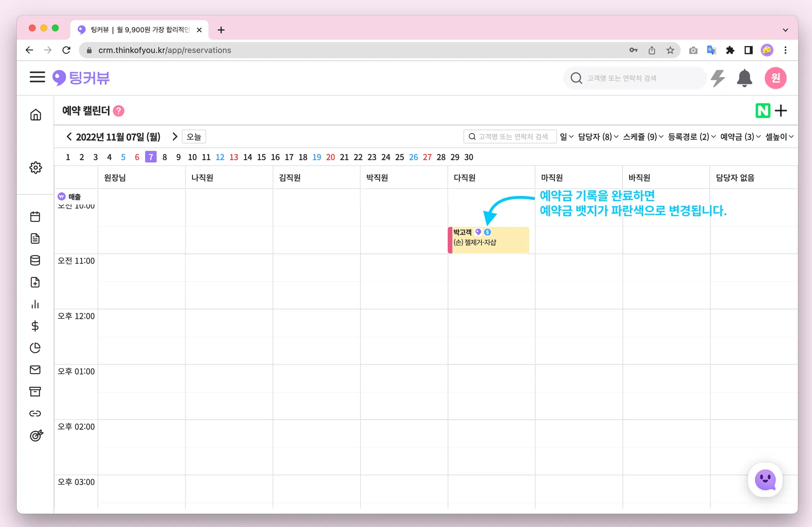Go to home icon in sidebar

pyautogui.click(x=36, y=115)
